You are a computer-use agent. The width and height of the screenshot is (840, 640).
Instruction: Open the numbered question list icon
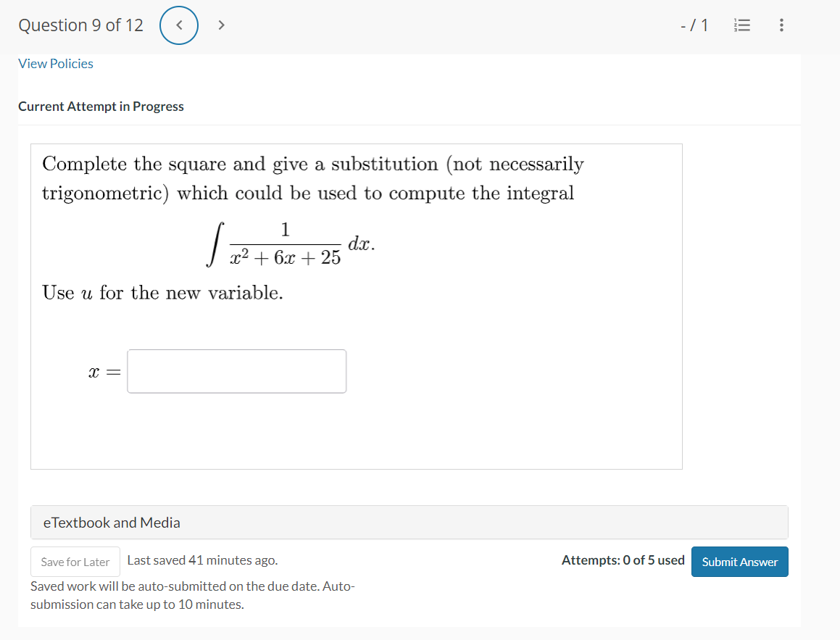click(x=741, y=25)
